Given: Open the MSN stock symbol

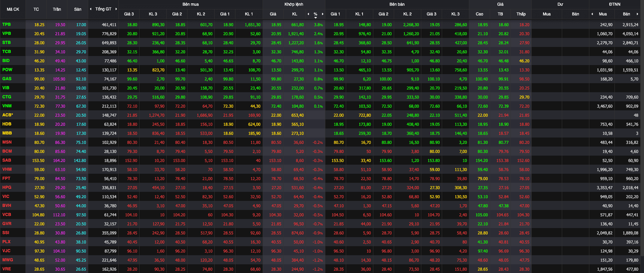Looking at the screenshot, I should 7,142.
